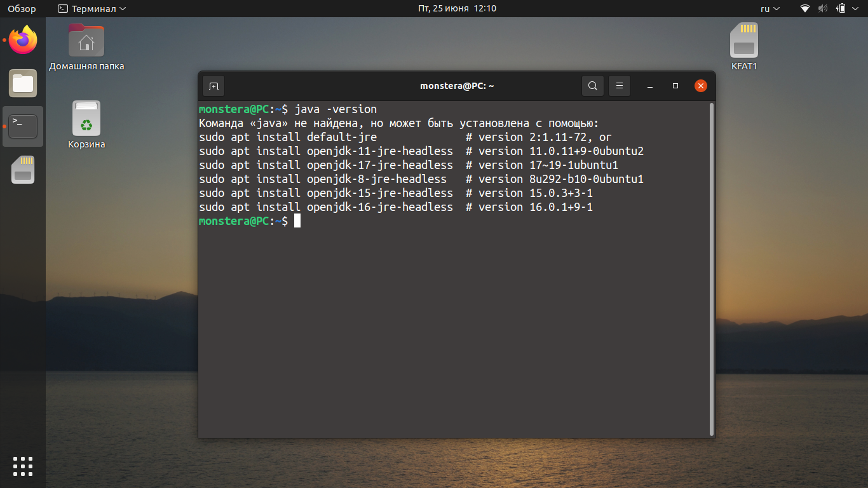Click version 16.0.1+9-1 text
868x488 pixels.
(x=536, y=207)
